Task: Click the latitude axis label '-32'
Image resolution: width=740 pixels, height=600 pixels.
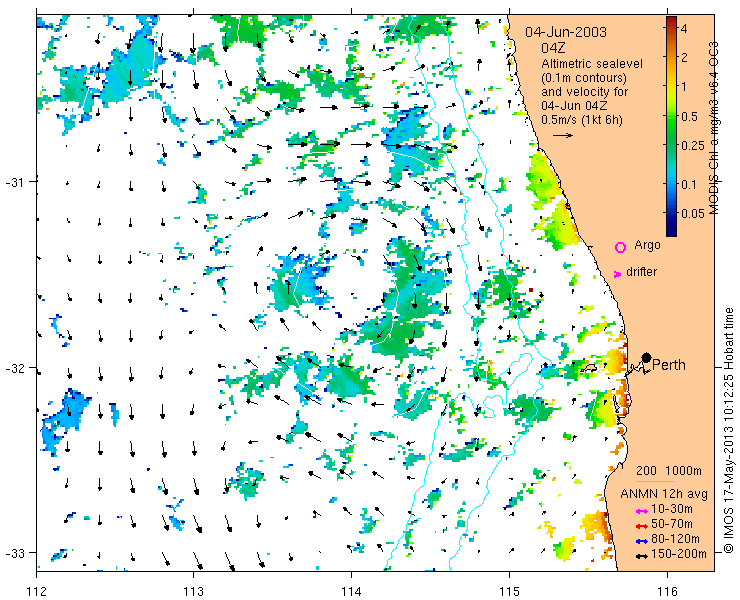Action: [15, 367]
